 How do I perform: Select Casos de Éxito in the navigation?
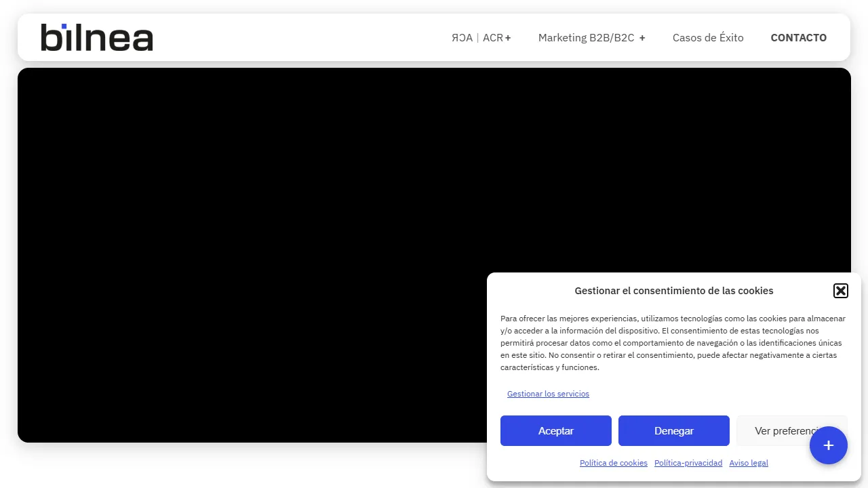pyautogui.click(x=708, y=38)
